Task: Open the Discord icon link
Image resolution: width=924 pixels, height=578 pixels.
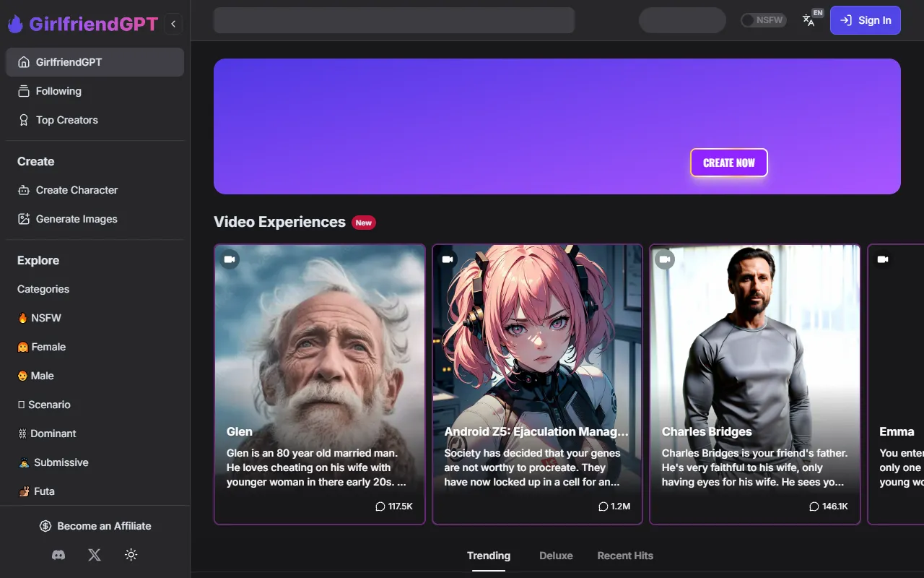Action: (58, 555)
